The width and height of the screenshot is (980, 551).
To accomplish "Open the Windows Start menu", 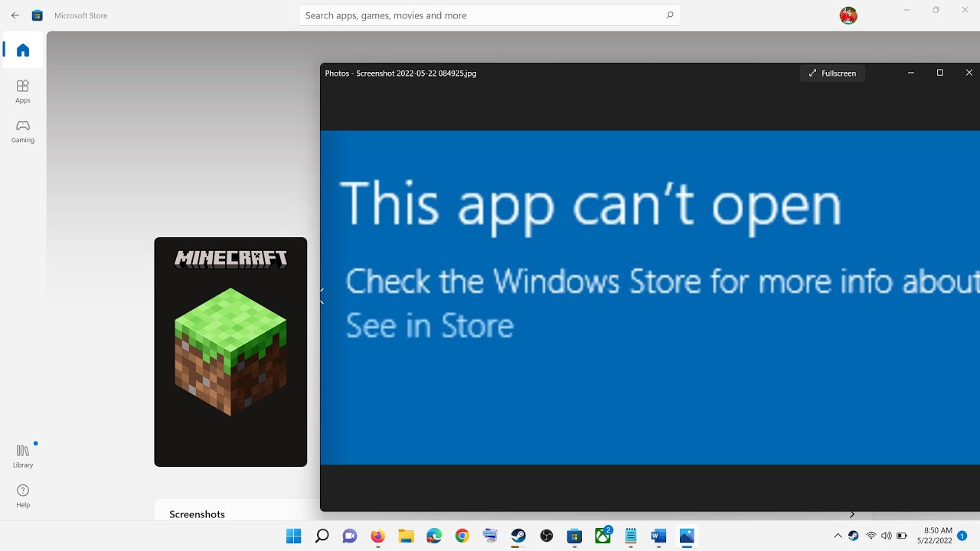I will click(293, 536).
